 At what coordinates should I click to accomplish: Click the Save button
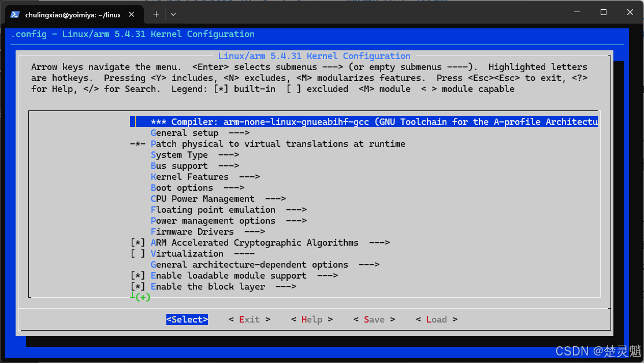[x=374, y=320]
